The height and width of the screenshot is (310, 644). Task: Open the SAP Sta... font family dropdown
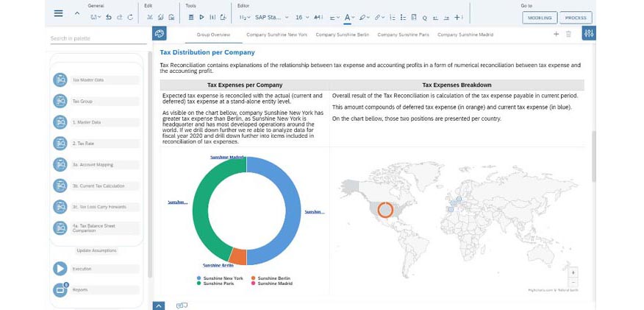pyautogui.click(x=272, y=17)
